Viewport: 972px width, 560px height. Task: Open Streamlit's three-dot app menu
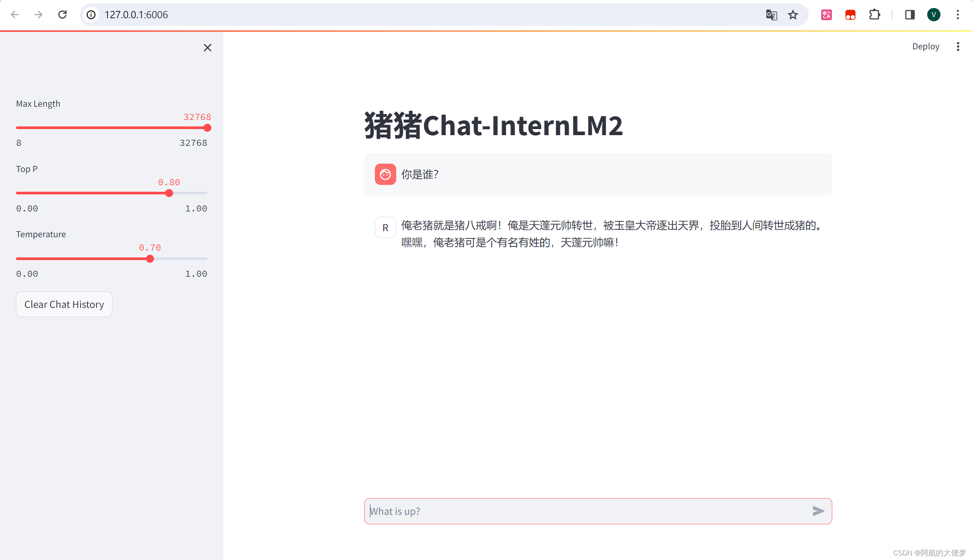958,47
